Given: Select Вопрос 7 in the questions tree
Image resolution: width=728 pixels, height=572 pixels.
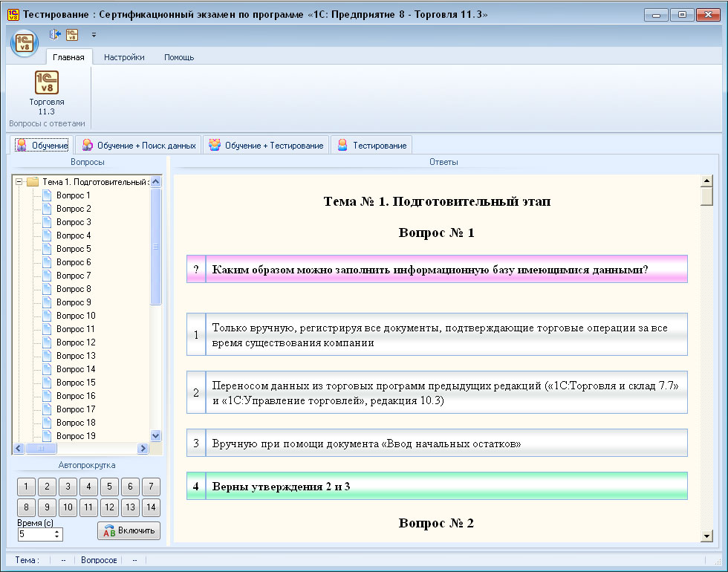Looking at the screenshot, I should (74, 276).
